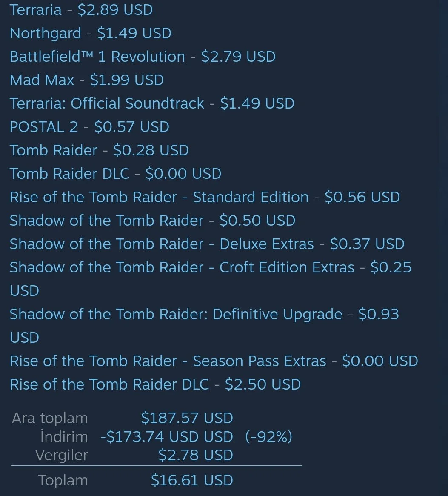The image size is (448, 496).
Task: Open the Terraria $2.89 USD entry
Action: [81, 10]
